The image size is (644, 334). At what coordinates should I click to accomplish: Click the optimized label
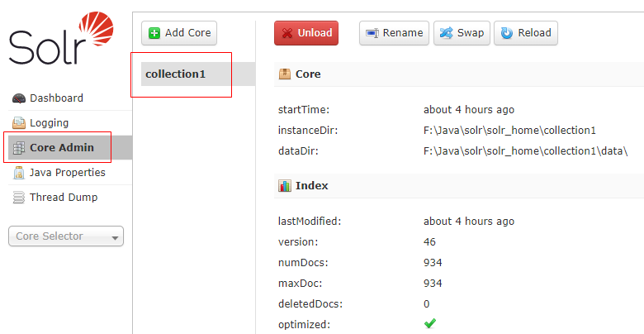pos(304,325)
